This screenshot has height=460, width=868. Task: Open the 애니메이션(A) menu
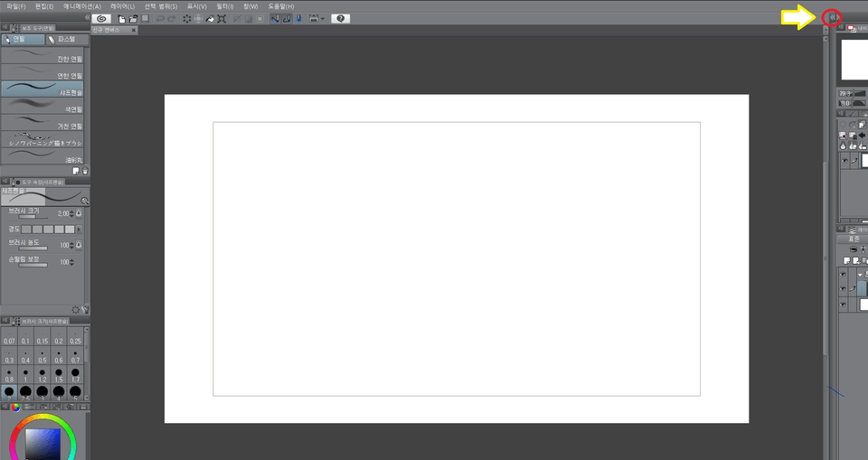[x=82, y=6]
